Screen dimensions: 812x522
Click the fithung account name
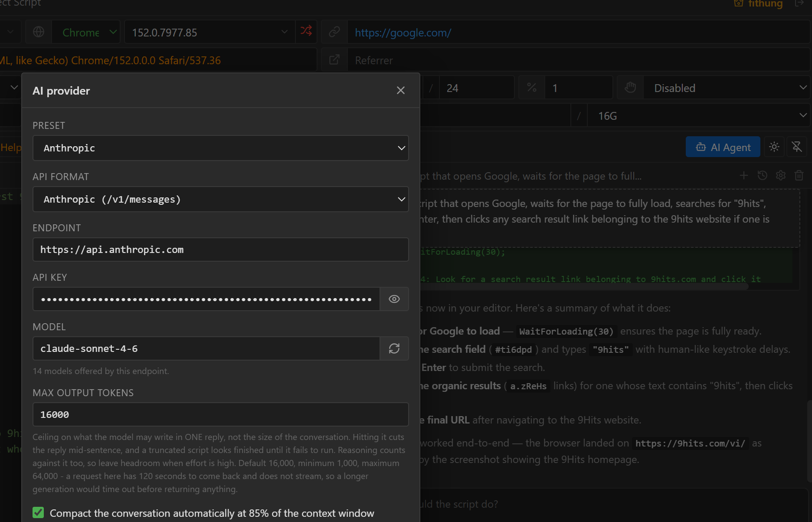[x=765, y=4]
